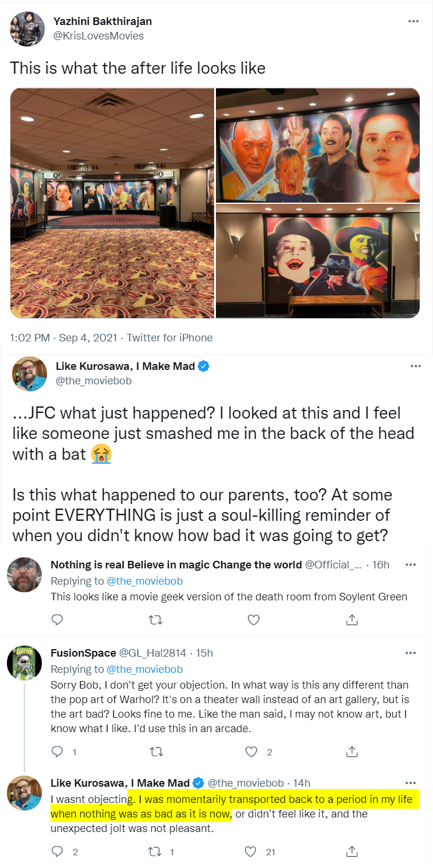Open more options on the Soylent Green reply
This screenshot has width=433, height=868.
410,564
